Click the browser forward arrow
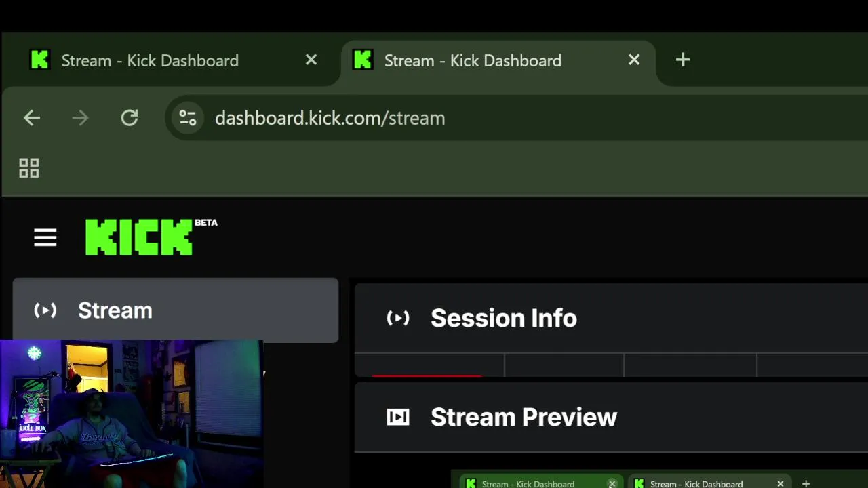This screenshot has height=488, width=868. (x=81, y=118)
